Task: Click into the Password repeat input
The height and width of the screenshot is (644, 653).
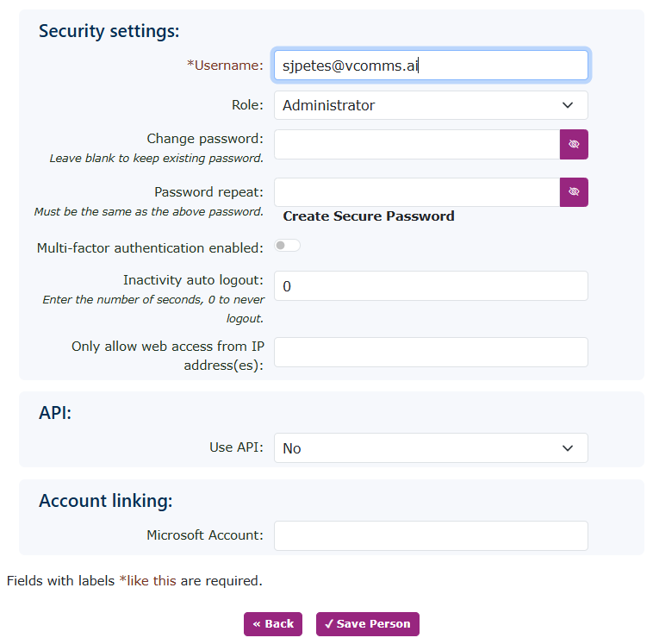Action: pos(417,192)
